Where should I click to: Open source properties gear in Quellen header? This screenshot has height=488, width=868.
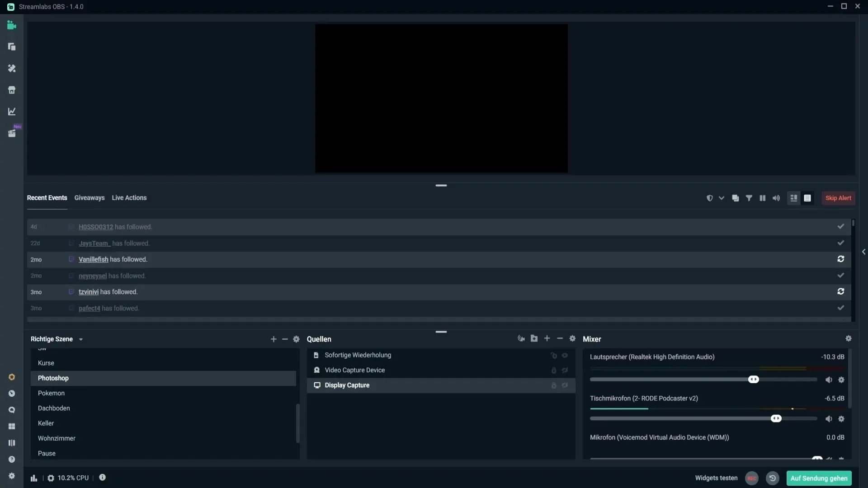point(573,338)
